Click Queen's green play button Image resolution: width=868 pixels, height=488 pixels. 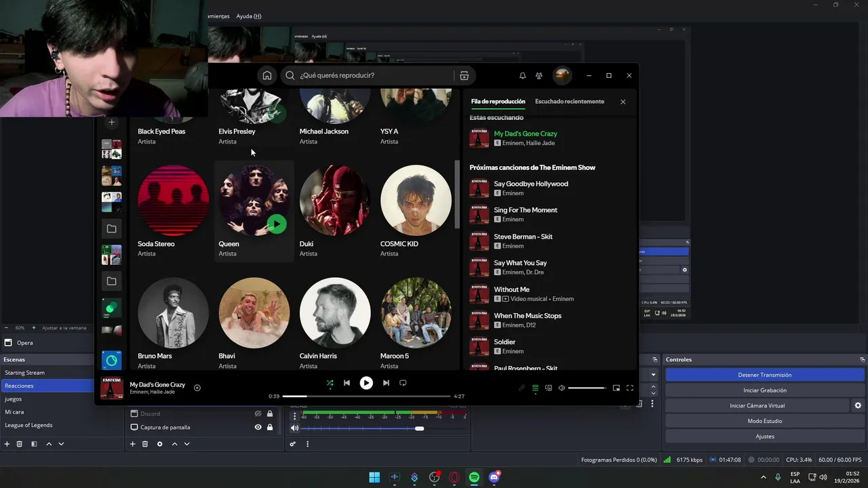click(276, 224)
